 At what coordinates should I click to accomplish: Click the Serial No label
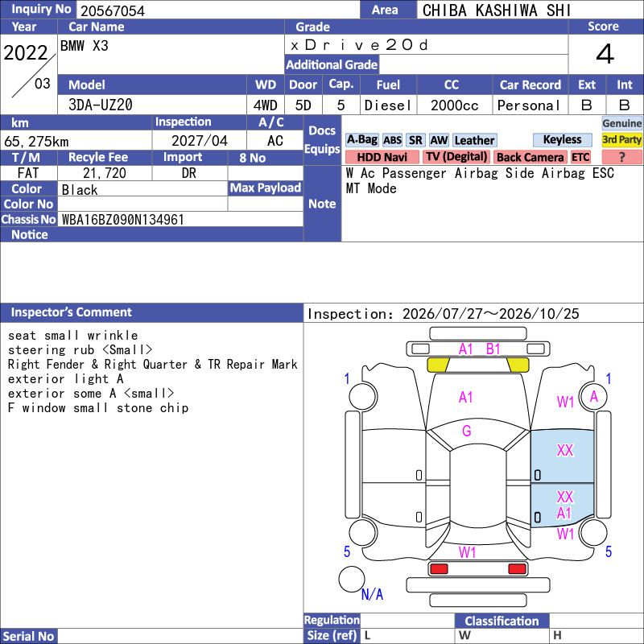[28, 636]
